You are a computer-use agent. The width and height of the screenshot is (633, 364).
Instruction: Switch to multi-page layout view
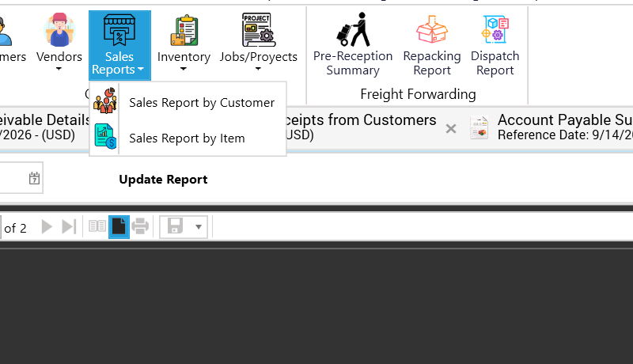point(97,226)
